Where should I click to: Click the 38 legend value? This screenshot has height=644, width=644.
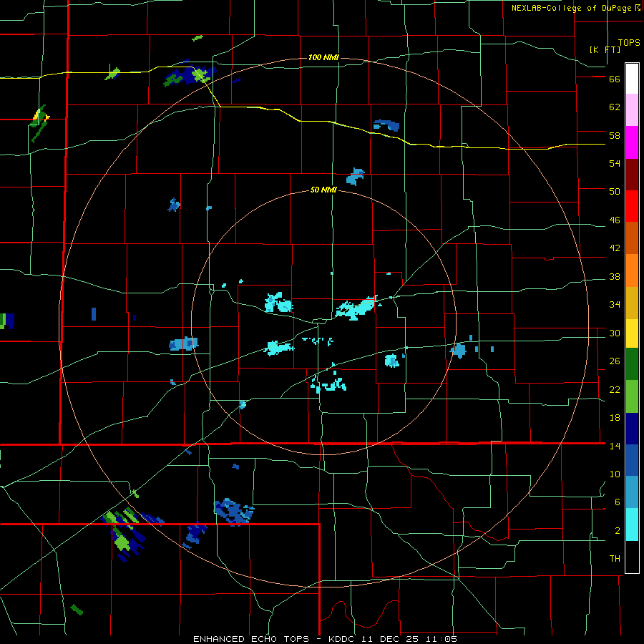pos(615,276)
